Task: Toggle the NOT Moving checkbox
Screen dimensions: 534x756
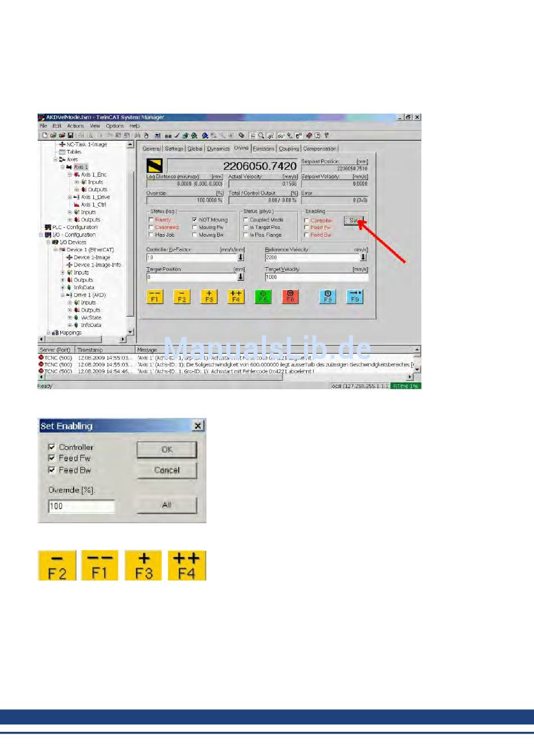Action: (x=194, y=220)
